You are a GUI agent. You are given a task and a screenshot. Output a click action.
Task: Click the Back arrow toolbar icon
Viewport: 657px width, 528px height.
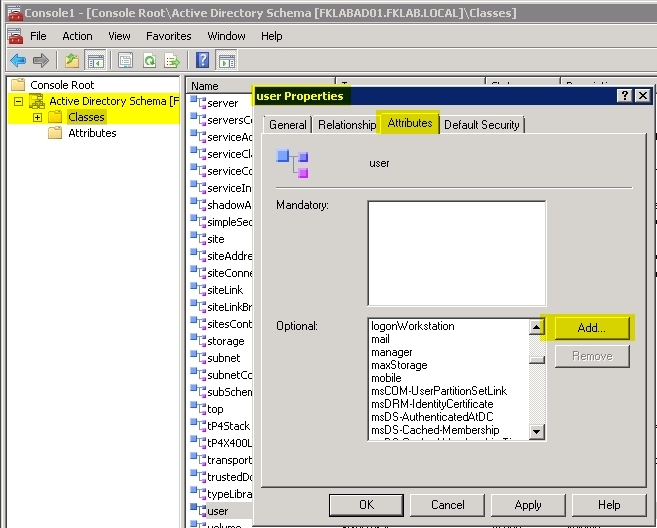point(18,60)
